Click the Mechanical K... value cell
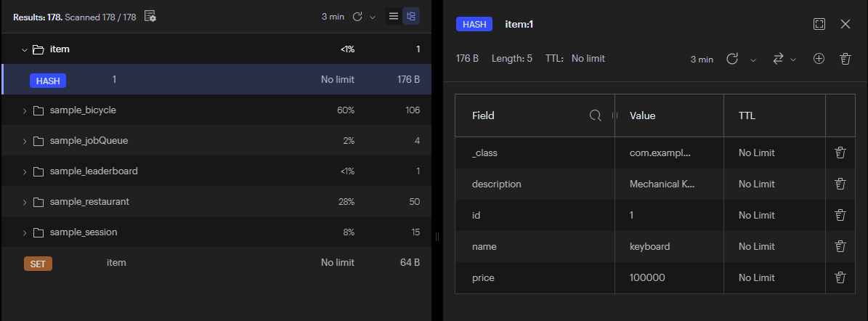This screenshot has height=321, width=868. pos(669,184)
